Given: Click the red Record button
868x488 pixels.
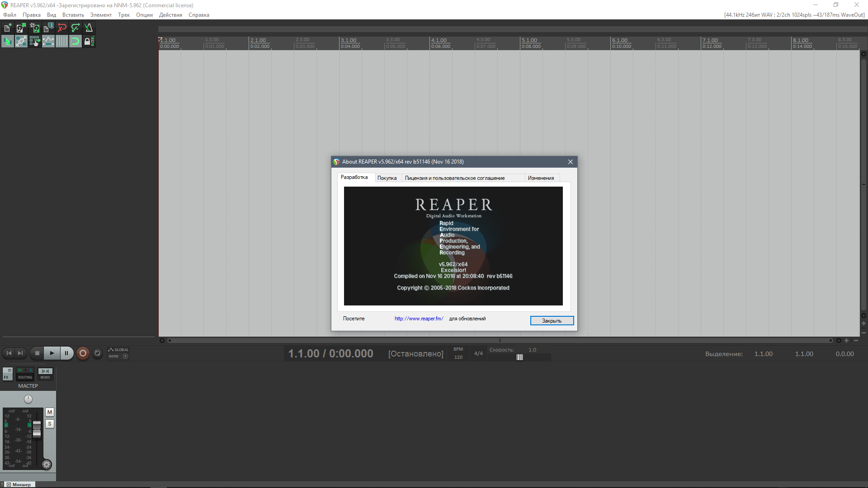Looking at the screenshot, I should [83, 353].
